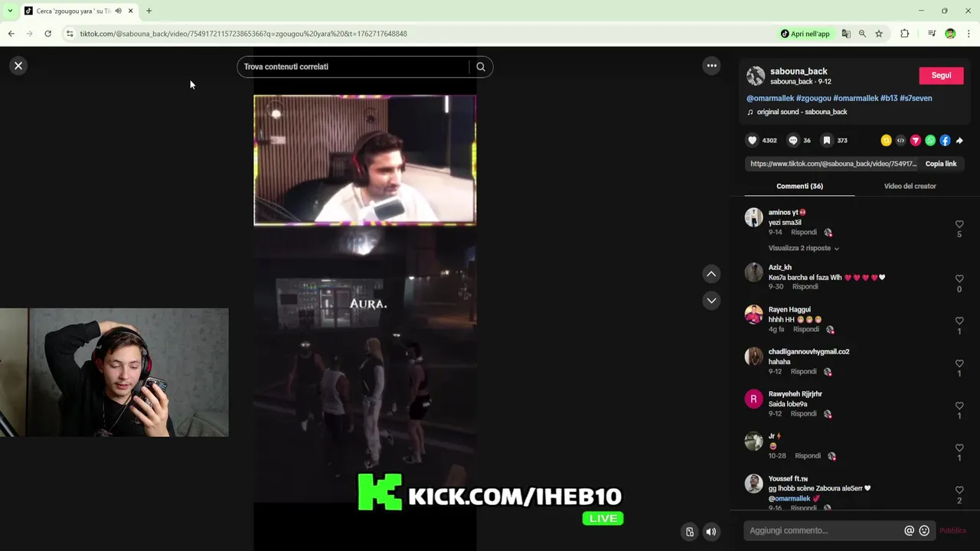This screenshot has width=980, height=551.
Task: Click the sabouna_back username
Action: coord(799,71)
